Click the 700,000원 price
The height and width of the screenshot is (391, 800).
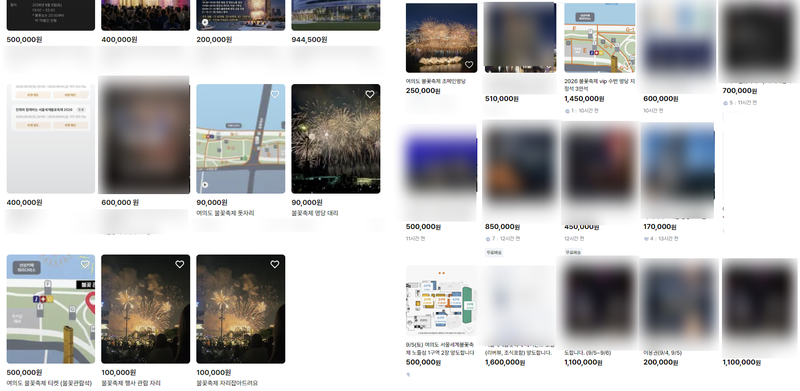(740, 91)
